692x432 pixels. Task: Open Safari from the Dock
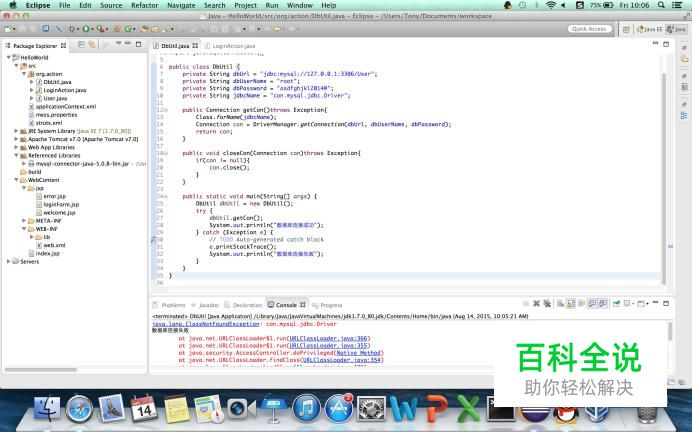[79, 409]
